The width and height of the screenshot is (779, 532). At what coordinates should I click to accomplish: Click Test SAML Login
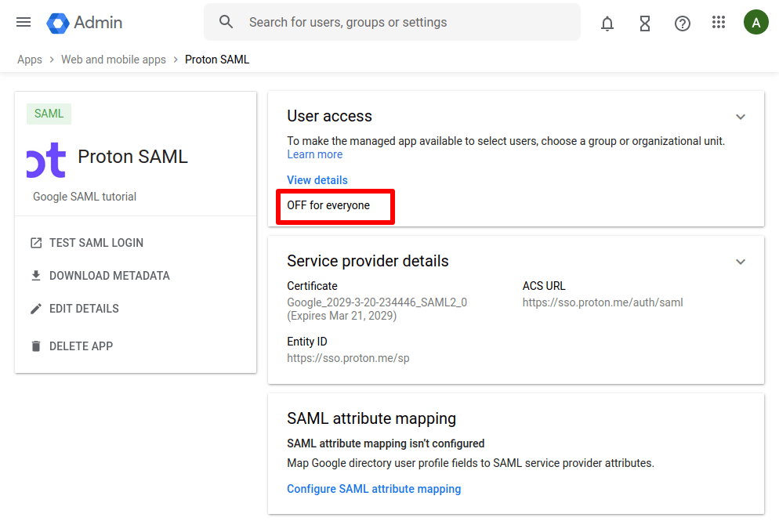click(96, 243)
